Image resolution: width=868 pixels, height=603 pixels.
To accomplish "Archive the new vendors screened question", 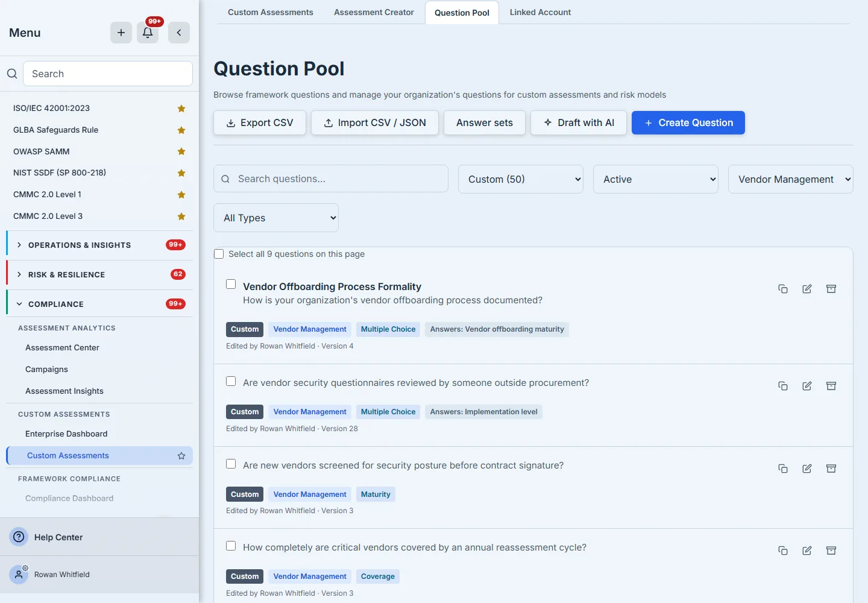I will [x=831, y=469].
